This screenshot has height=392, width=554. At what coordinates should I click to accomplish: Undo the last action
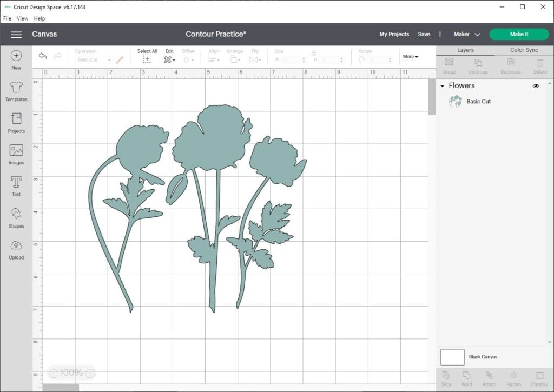click(x=43, y=56)
